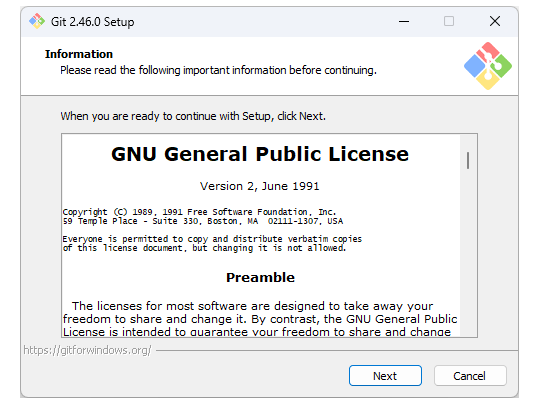The width and height of the screenshot is (540, 405).
Task: Click 'The licenses for most software' line
Action: (x=252, y=306)
